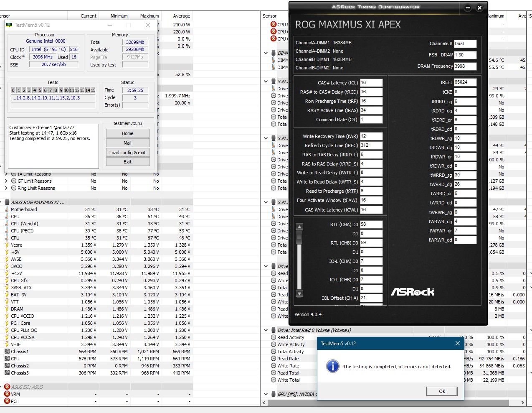Click the ASUS EC group red X icon
532x413 pixels.
(x=7, y=387)
